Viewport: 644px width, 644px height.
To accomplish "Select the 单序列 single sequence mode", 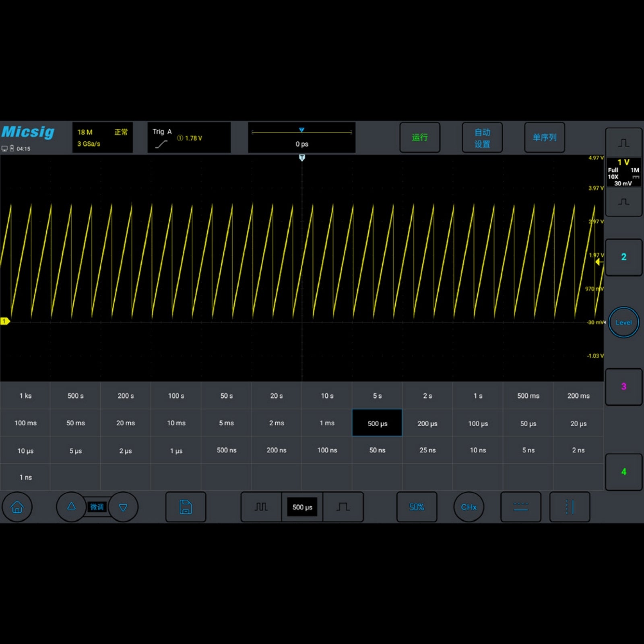I will pos(544,137).
